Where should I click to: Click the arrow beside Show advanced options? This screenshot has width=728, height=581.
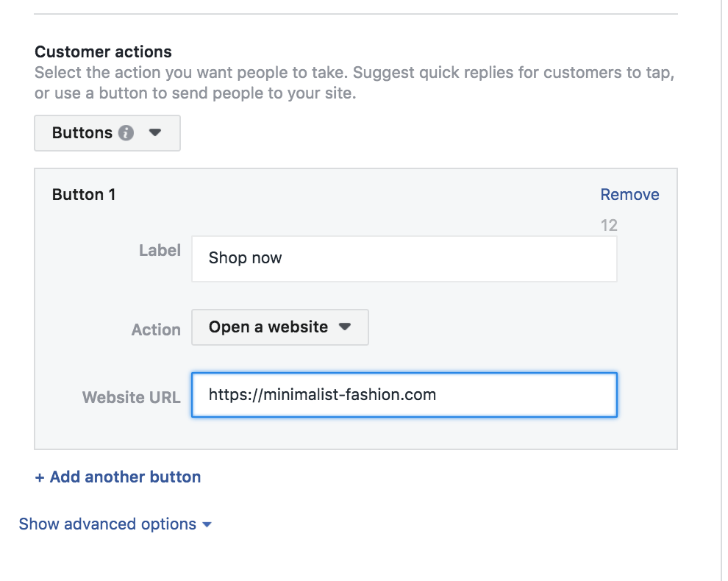[x=207, y=524]
